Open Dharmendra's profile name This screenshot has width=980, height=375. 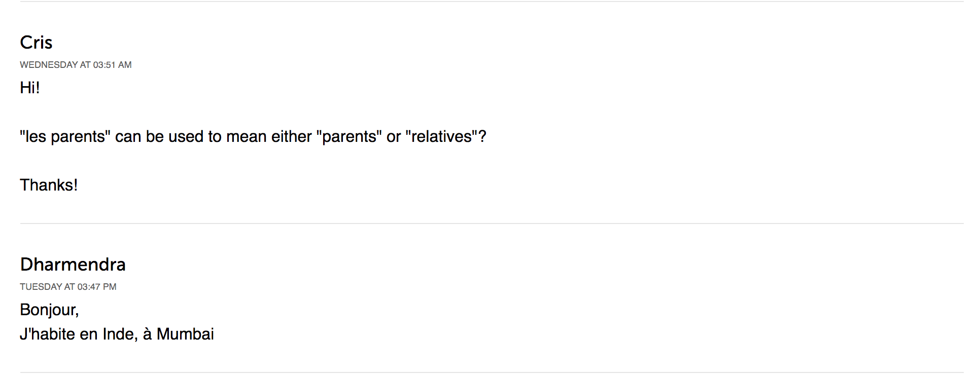tap(73, 265)
